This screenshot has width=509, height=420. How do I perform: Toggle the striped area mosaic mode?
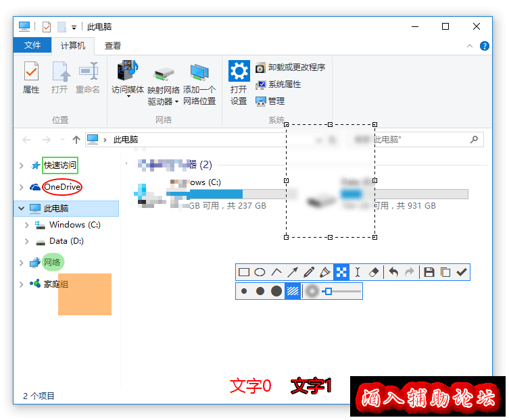293,291
